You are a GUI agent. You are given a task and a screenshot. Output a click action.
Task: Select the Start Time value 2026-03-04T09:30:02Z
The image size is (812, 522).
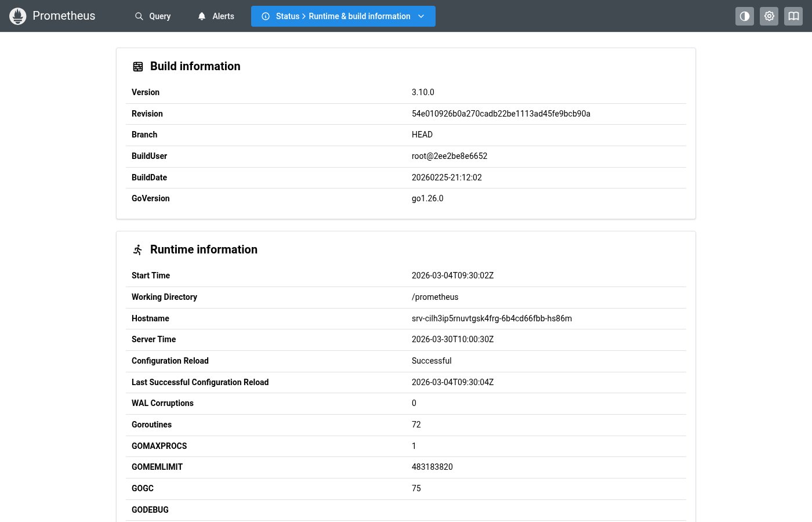coord(452,275)
